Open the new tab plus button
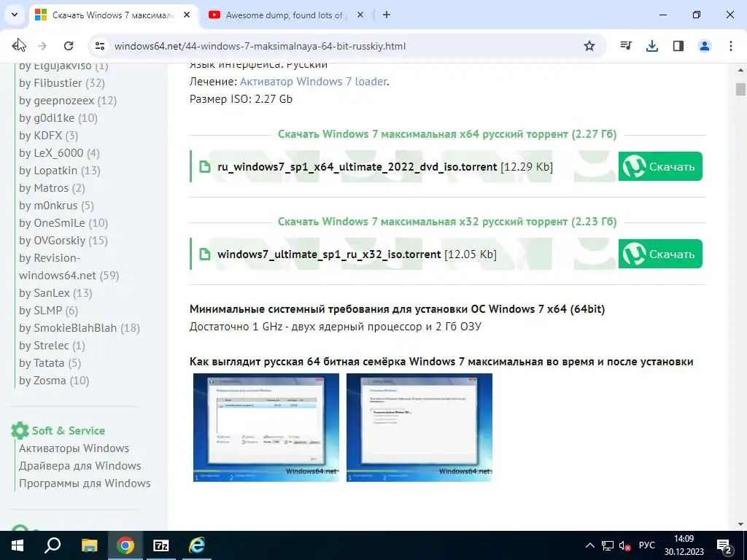This screenshot has height=560, width=747. pyautogui.click(x=387, y=15)
